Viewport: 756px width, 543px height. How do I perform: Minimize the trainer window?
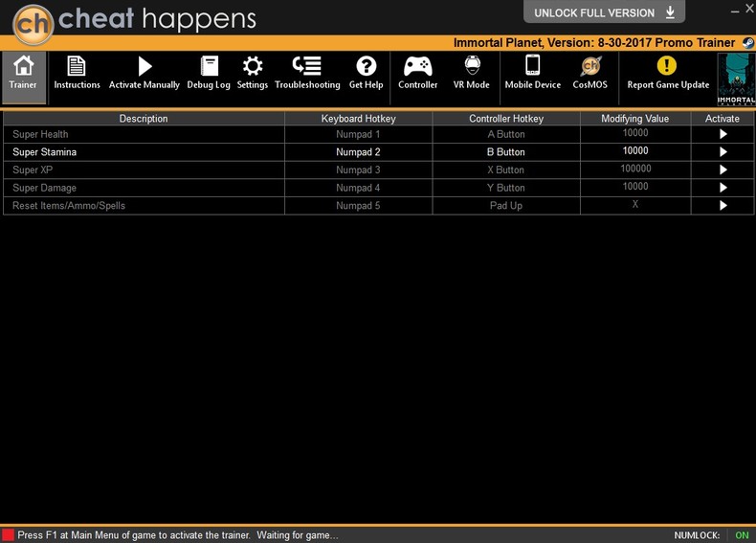[734, 11]
